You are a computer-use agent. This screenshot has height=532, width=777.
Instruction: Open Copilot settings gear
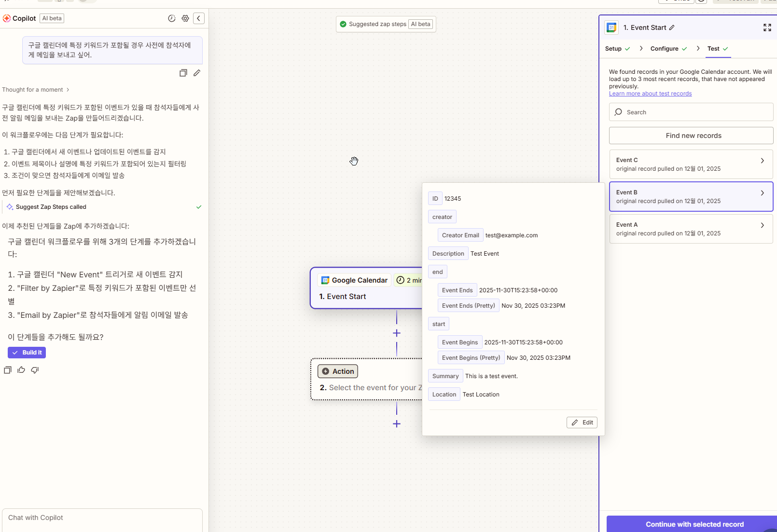185,18
